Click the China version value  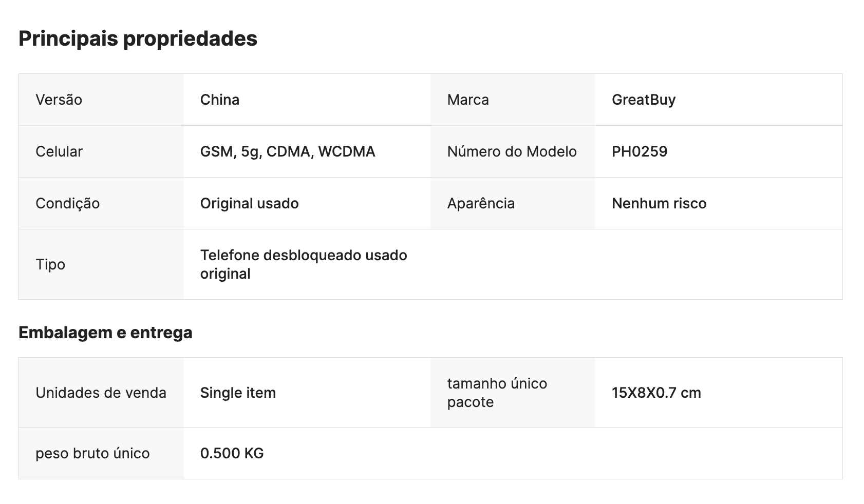[219, 100]
